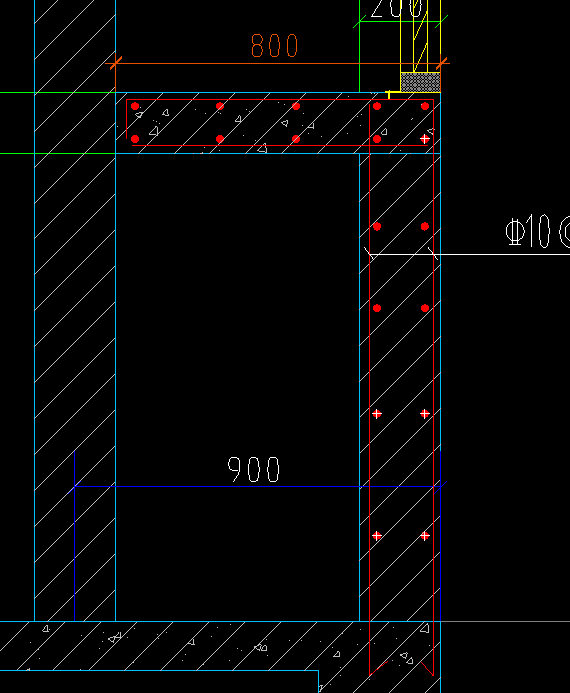Image resolution: width=570 pixels, height=693 pixels.
Task: Click the blue vertical extension line in left wall
Action: tap(75, 536)
